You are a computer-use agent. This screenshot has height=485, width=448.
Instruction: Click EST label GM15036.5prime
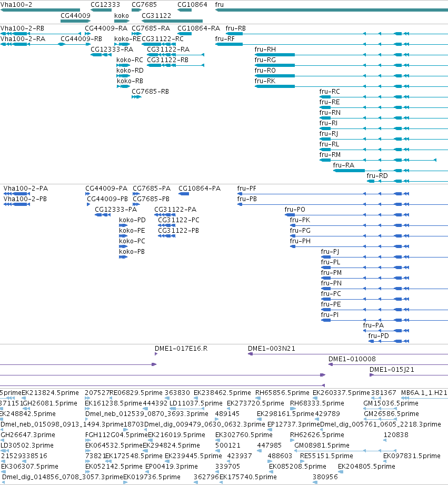point(391,403)
